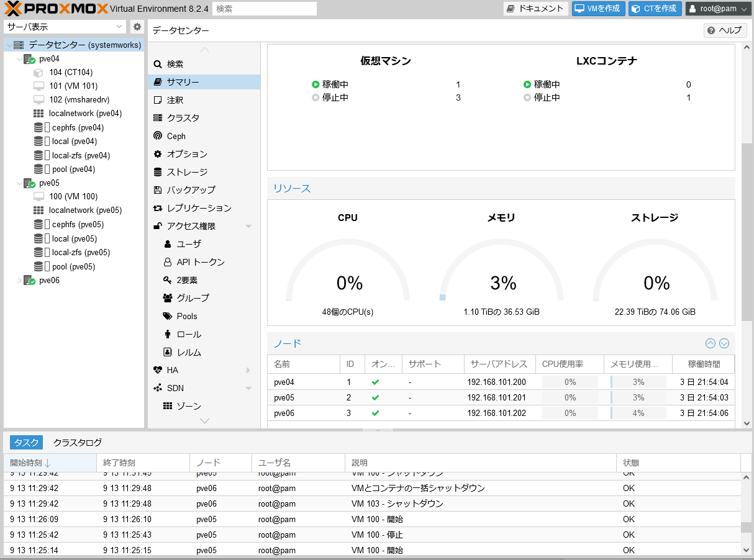The height and width of the screenshot is (560, 754).
Task: Sort nodes by 名前 column header
Action: click(304, 364)
